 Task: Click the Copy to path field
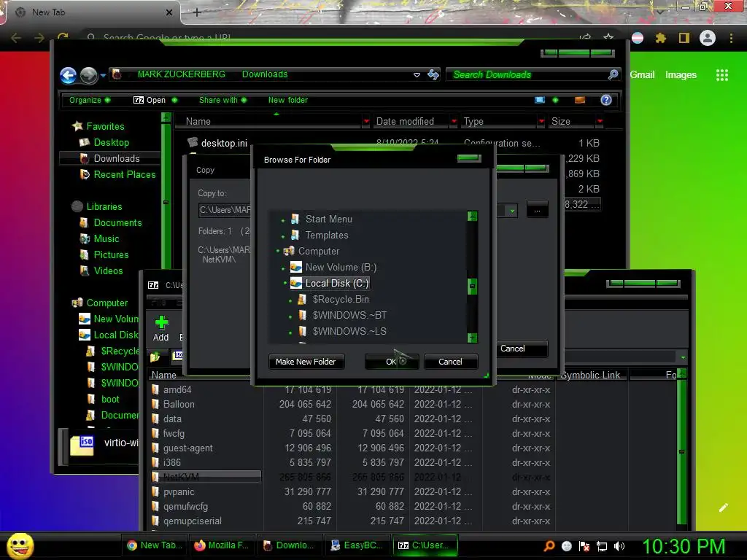tap(225, 210)
